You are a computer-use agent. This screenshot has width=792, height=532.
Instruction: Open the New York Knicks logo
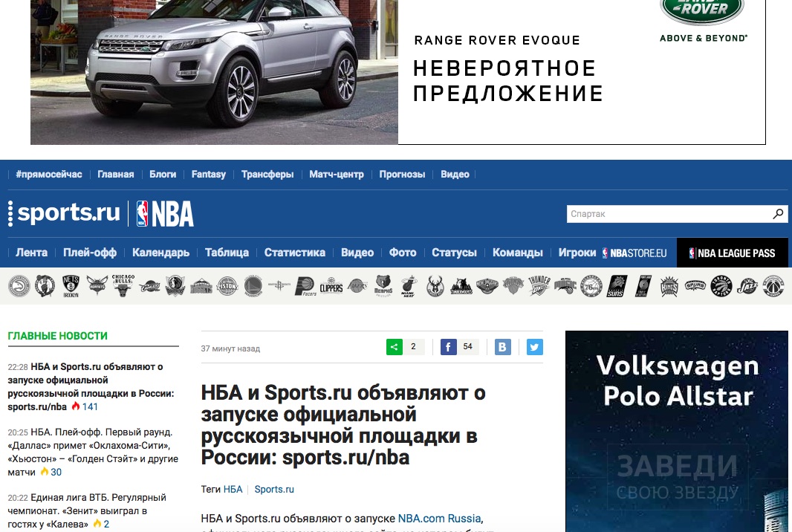coord(513,286)
